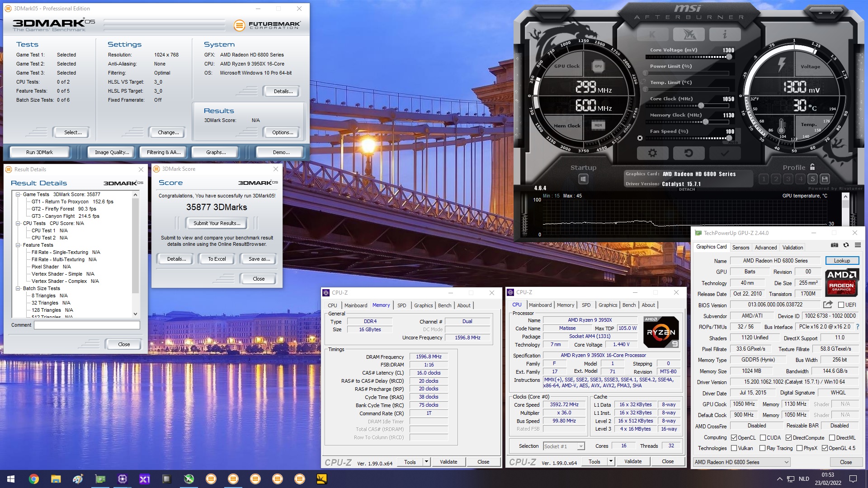Screen dimensions: 868x488
Task: Click the Comment input field
Action: coord(87,325)
